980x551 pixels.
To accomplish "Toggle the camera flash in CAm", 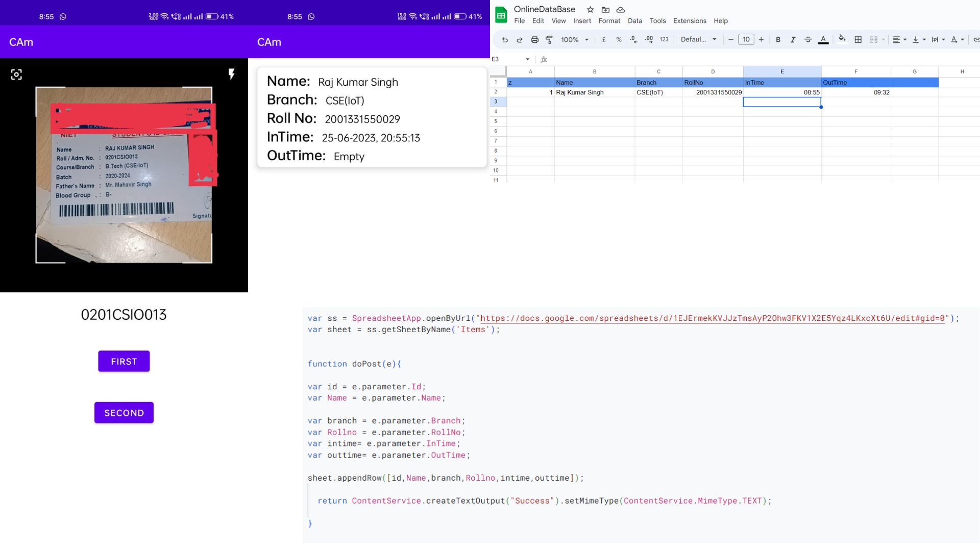I will pos(232,74).
